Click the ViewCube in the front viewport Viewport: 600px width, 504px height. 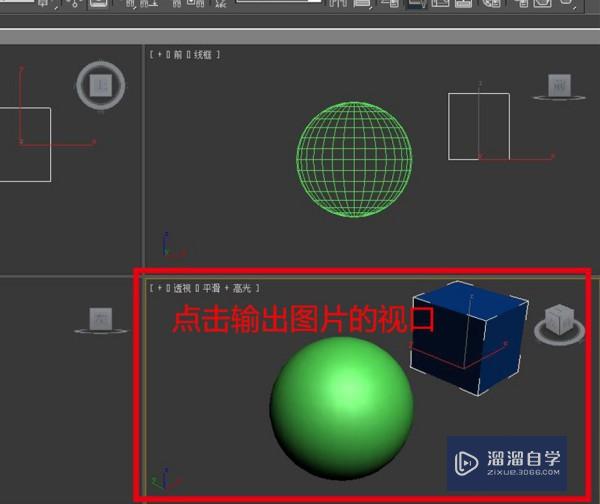[x=559, y=86]
